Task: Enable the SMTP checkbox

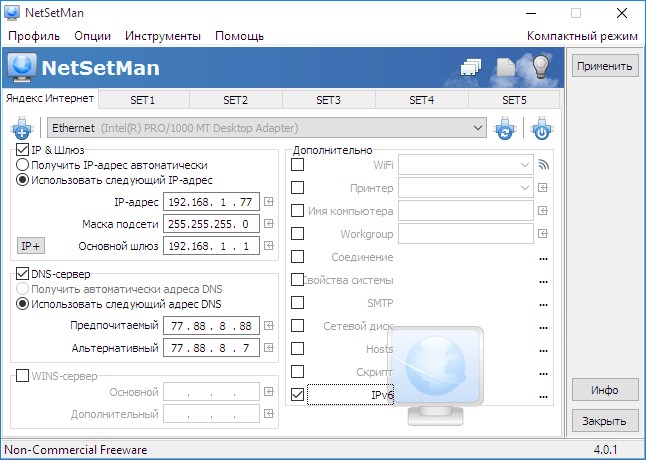Action: click(297, 303)
